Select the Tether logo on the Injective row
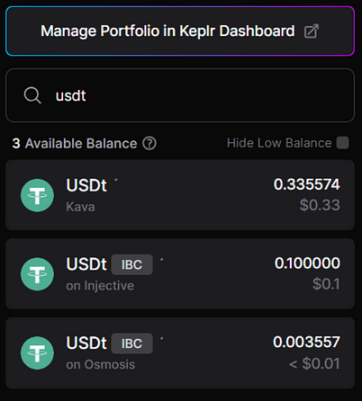Screen dimensions: 362x401 coord(37,274)
